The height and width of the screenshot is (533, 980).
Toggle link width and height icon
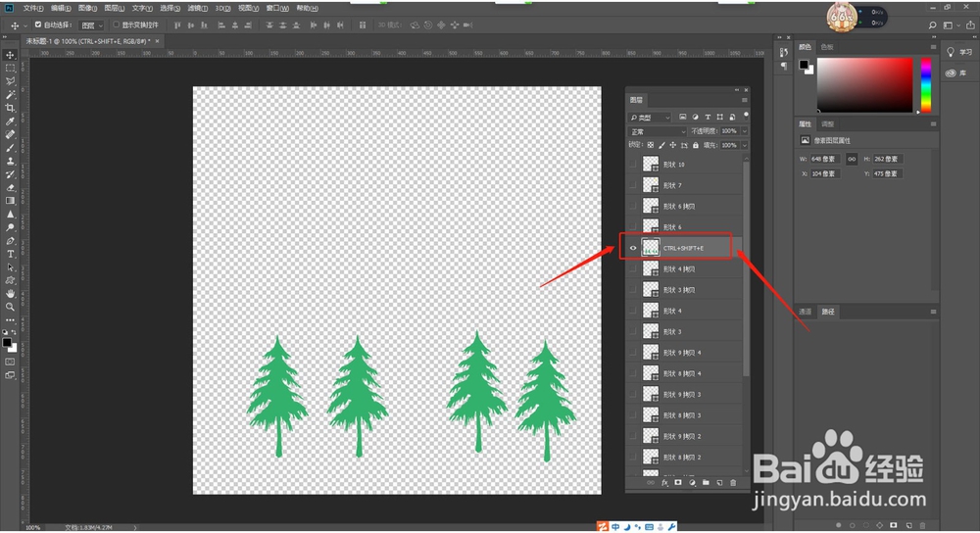pos(852,159)
